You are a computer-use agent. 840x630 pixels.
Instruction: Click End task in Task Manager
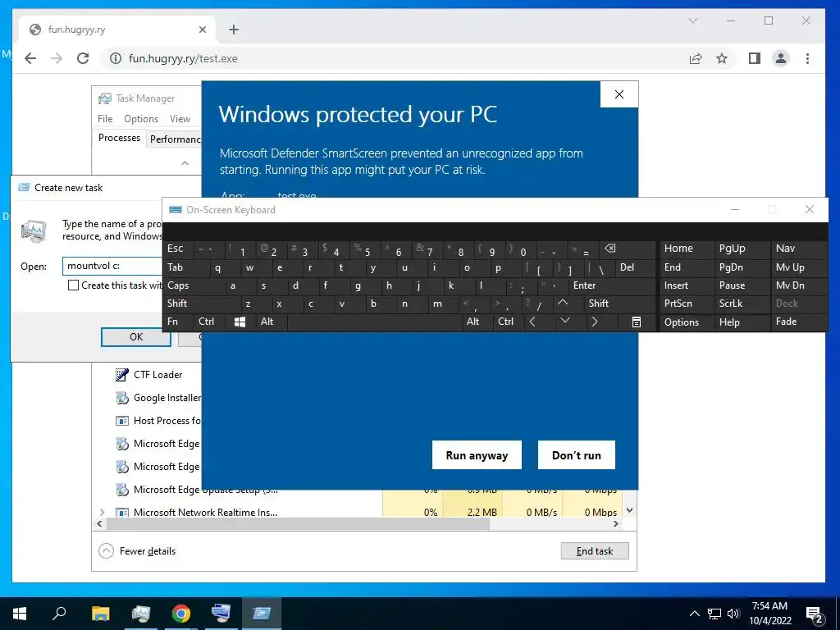coord(595,550)
